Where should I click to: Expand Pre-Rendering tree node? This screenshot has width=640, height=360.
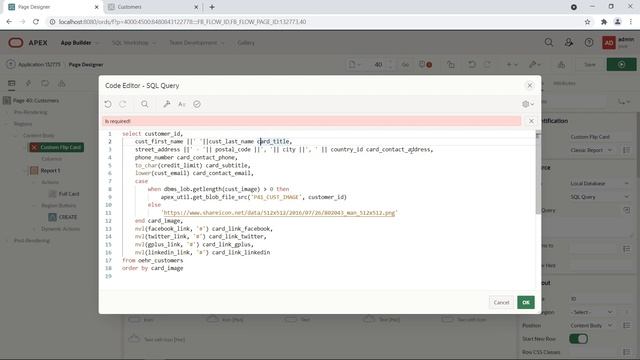(x=7, y=112)
